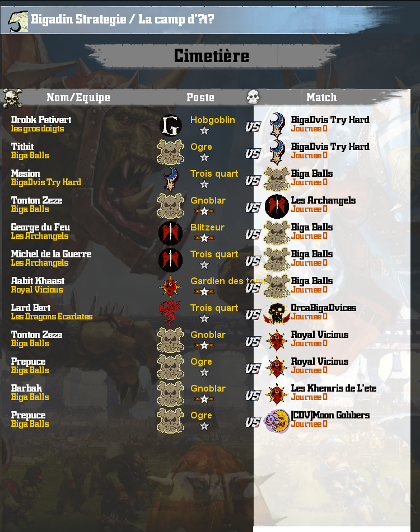Image resolution: width=420 pixels, height=532 pixels.
Task: Click the Cimetière section banner
Action: [x=212, y=55]
